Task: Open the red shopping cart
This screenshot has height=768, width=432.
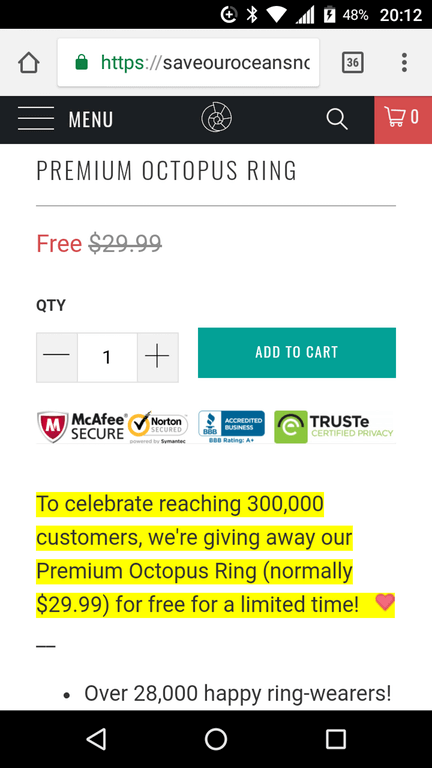Action: click(x=403, y=120)
